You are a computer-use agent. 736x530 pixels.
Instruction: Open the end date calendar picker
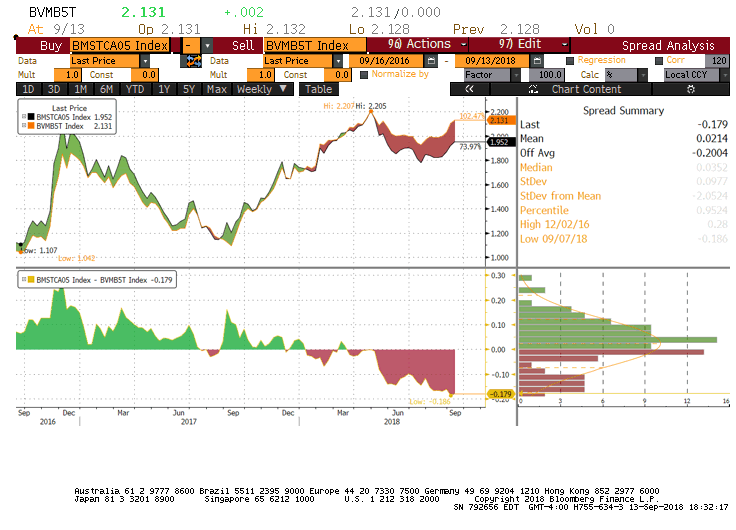coord(537,61)
